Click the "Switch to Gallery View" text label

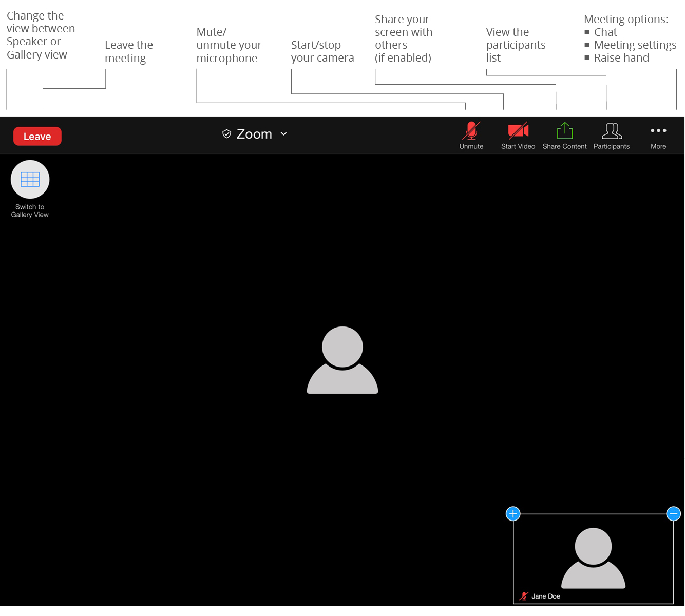(x=30, y=211)
